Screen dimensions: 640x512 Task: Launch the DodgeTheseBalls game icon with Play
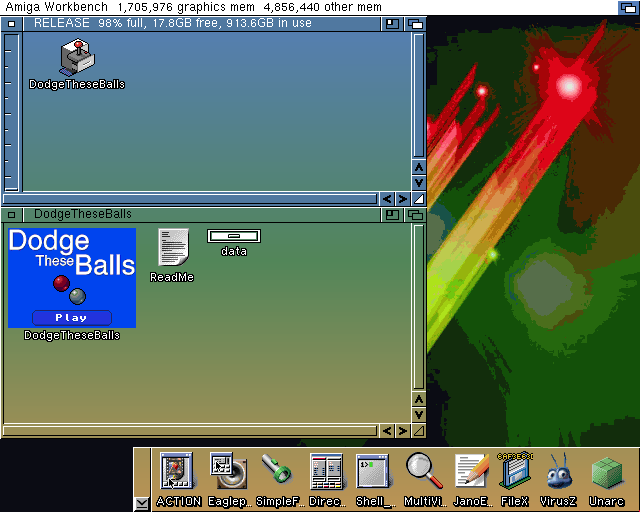click(x=72, y=278)
